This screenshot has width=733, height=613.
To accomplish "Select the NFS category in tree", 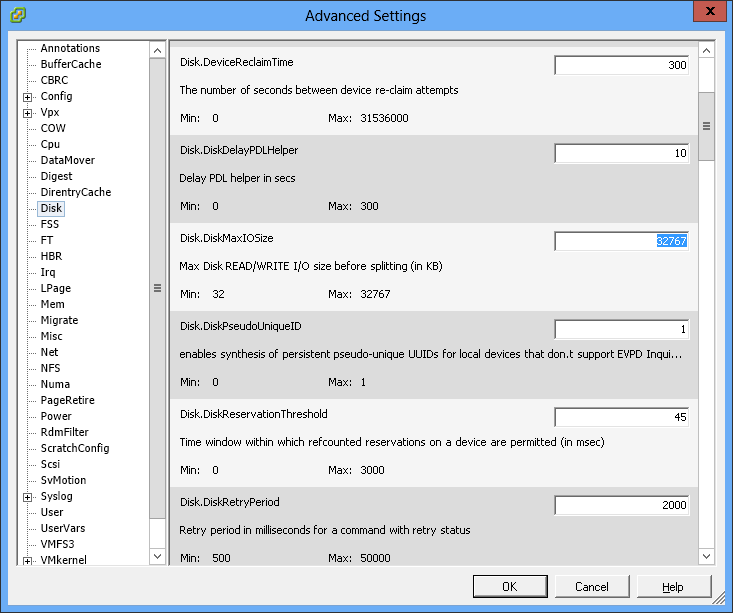I will (x=51, y=368).
